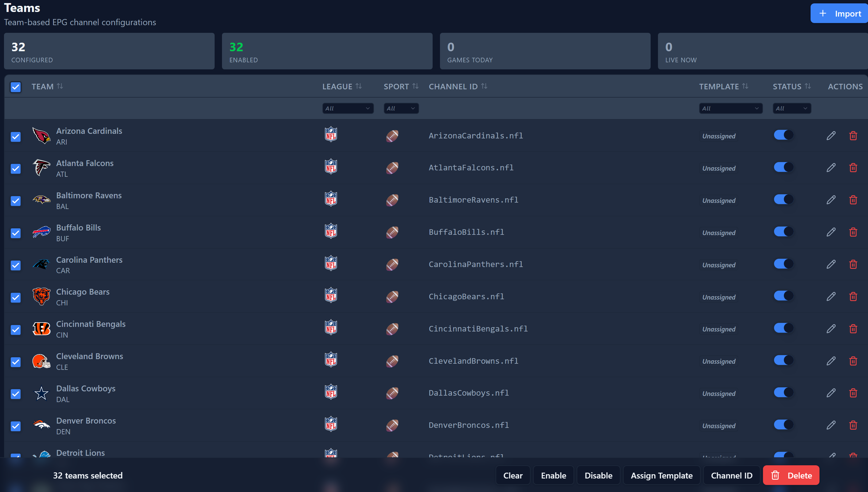The height and width of the screenshot is (492, 868).
Task: Open the Template filter dropdown
Action: [x=730, y=108]
